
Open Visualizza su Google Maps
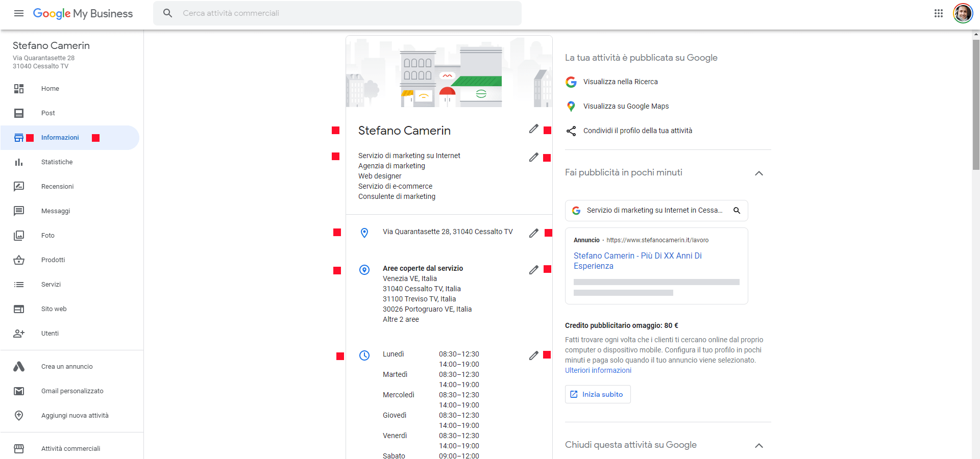(626, 106)
